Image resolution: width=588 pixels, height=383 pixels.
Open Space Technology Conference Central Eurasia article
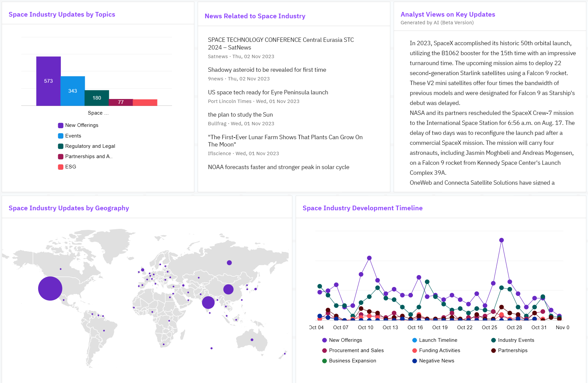coord(281,44)
